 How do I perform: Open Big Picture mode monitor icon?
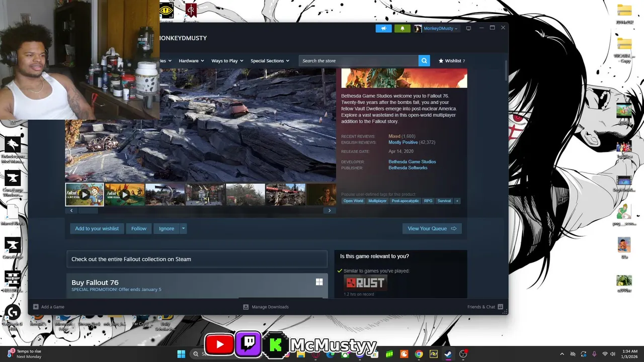[468, 28]
